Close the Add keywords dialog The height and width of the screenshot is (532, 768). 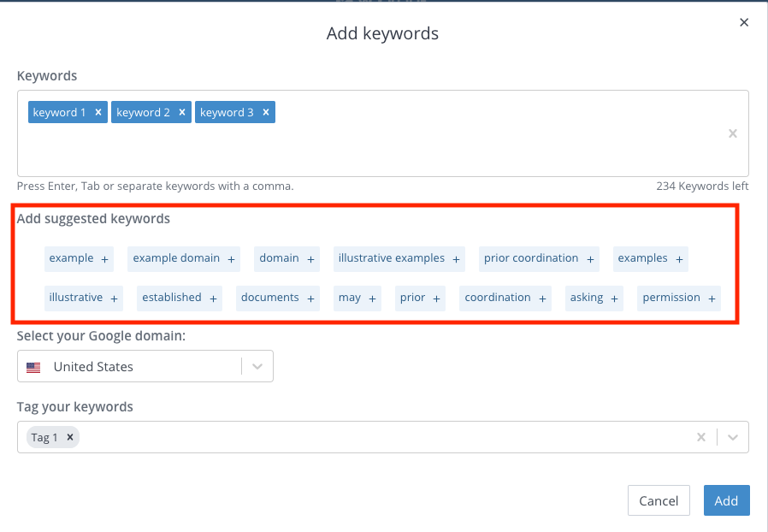[743, 22]
